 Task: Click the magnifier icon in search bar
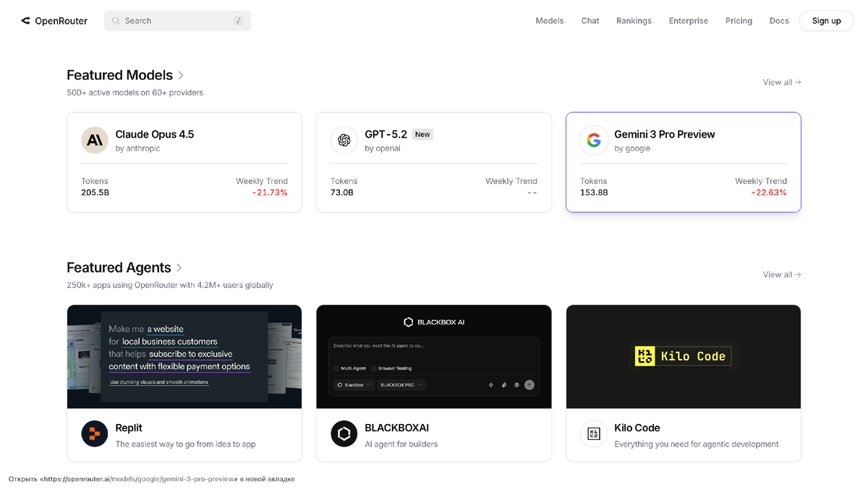[x=116, y=21]
